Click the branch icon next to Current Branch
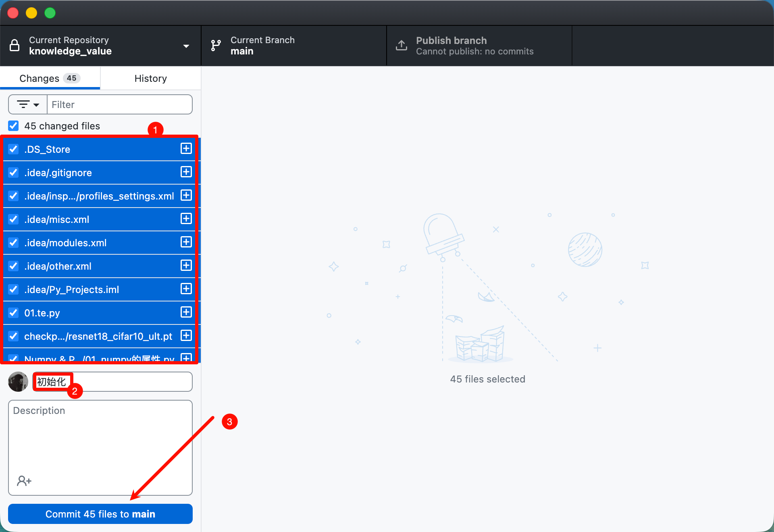The height and width of the screenshot is (532, 774). click(x=216, y=46)
